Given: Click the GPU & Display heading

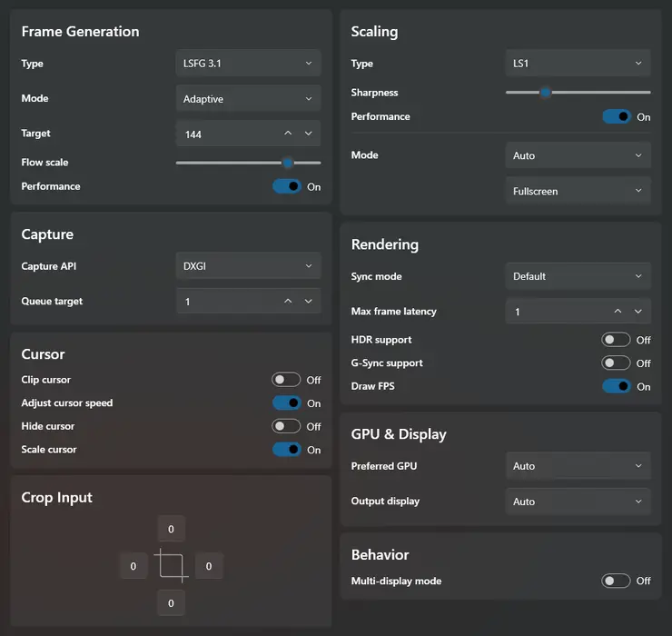Looking at the screenshot, I should coord(399,434).
